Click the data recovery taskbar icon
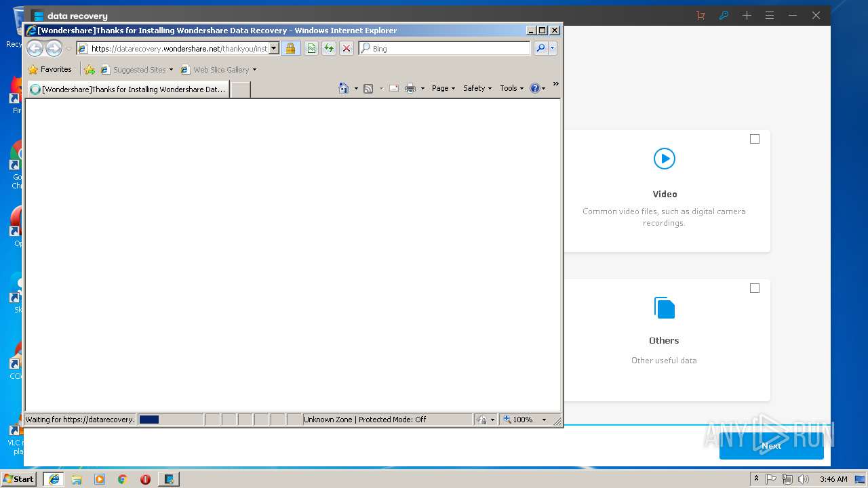Screen dimensions: 868x488 tap(169, 479)
